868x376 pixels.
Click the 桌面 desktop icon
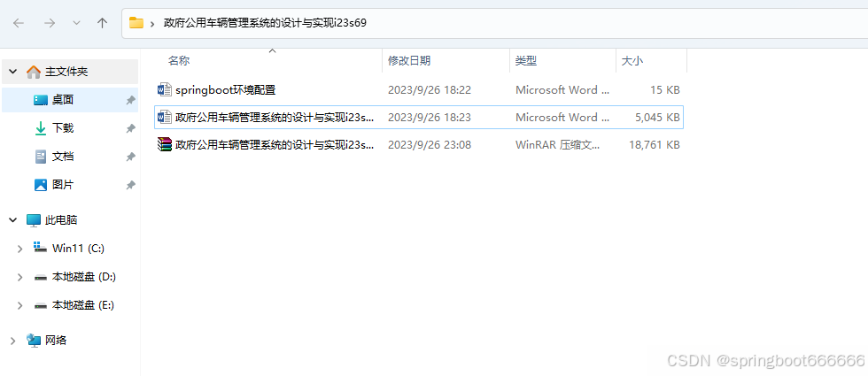point(41,100)
